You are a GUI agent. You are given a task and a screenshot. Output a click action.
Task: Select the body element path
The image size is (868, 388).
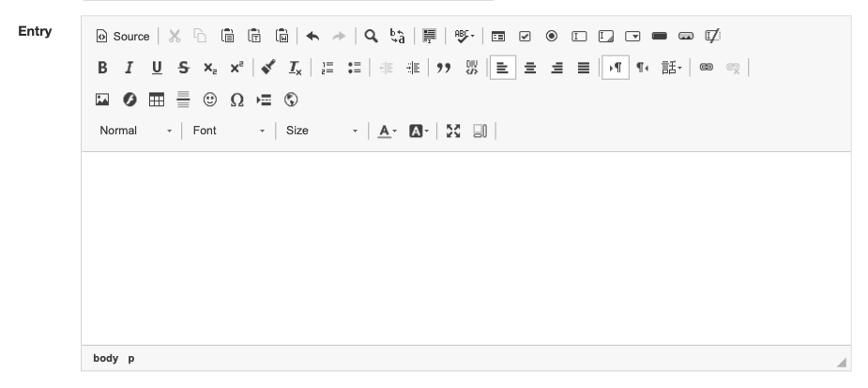tap(106, 358)
